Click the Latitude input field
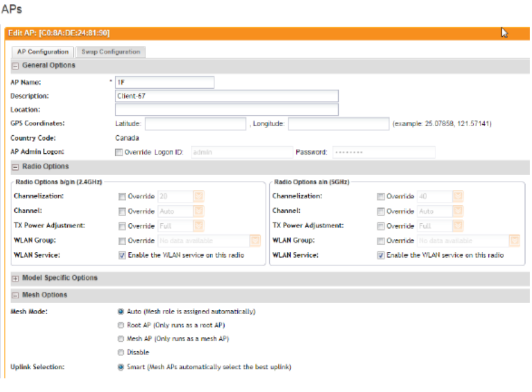Viewport: 532px width, 392px height. click(x=196, y=124)
